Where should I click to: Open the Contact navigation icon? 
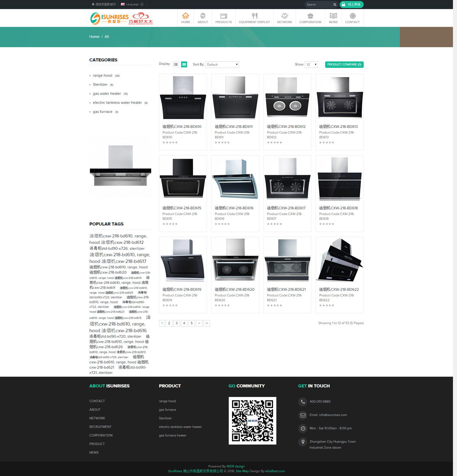(352, 16)
